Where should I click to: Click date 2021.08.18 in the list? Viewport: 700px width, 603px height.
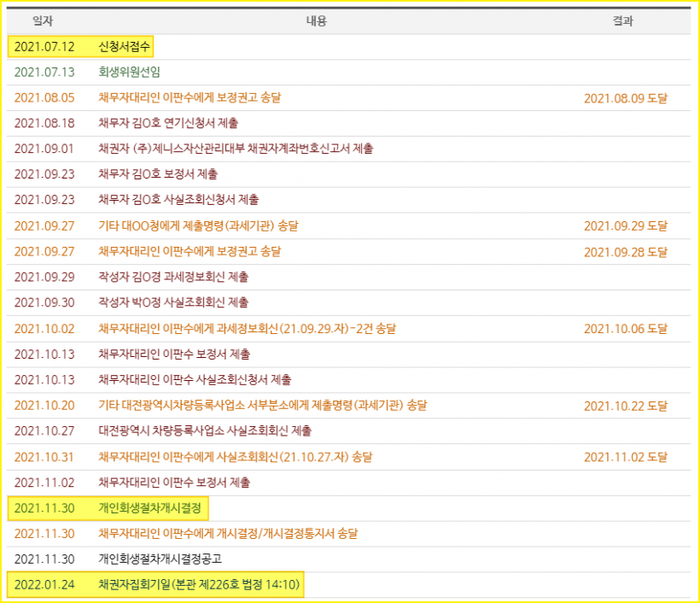(x=44, y=123)
